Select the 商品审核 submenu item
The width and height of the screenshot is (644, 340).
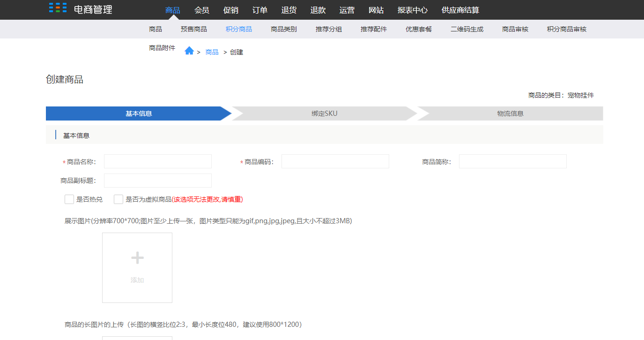pyautogui.click(x=515, y=29)
